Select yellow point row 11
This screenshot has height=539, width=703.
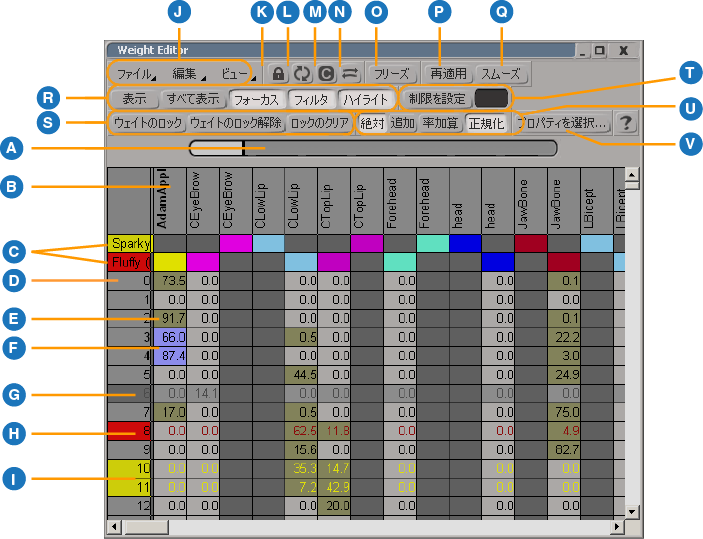click(x=130, y=487)
